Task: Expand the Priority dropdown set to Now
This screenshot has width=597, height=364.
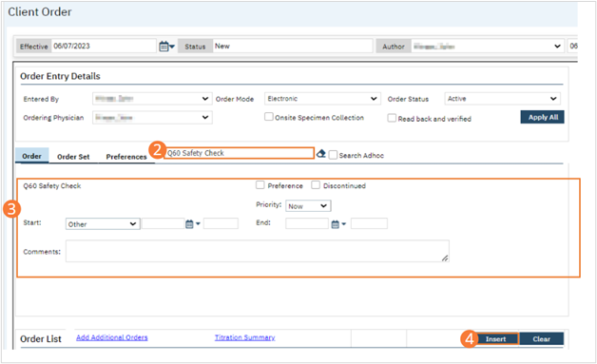Action: (x=308, y=206)
